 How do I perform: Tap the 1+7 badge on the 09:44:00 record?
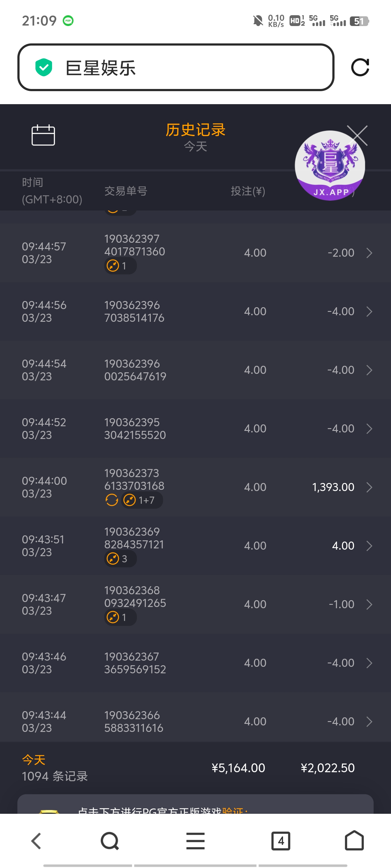142,500
